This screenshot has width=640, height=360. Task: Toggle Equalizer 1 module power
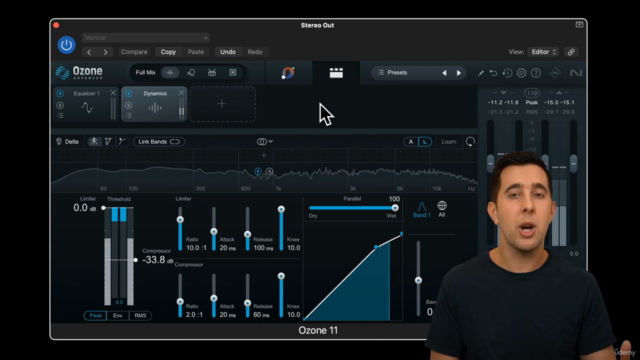click(x=60, y=93)
